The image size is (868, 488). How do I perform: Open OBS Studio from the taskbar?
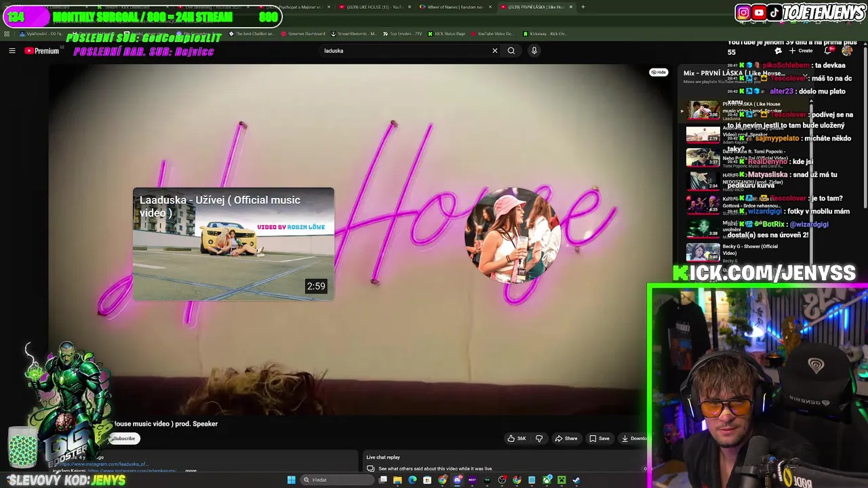(502, 480)
